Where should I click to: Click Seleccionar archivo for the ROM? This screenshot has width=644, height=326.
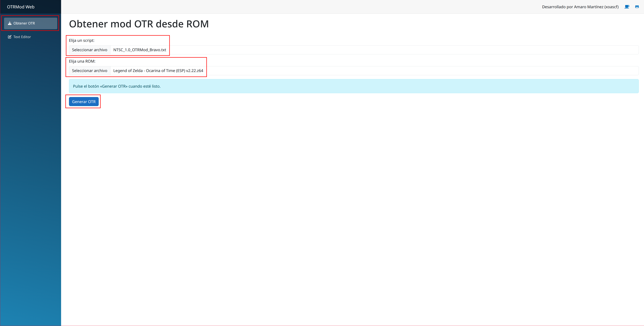point(89,71)
